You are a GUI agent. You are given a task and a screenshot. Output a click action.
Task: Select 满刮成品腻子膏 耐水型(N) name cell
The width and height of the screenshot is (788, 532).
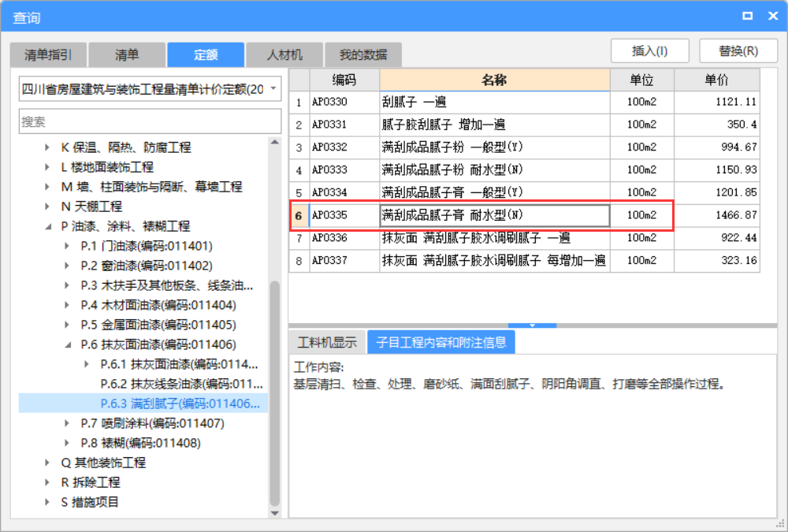point(495,215)
